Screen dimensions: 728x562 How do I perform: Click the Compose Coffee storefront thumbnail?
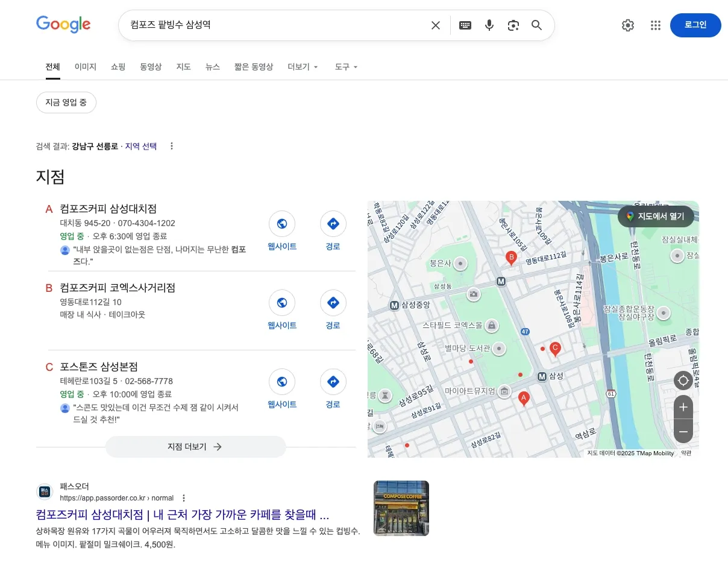[401, 508]
